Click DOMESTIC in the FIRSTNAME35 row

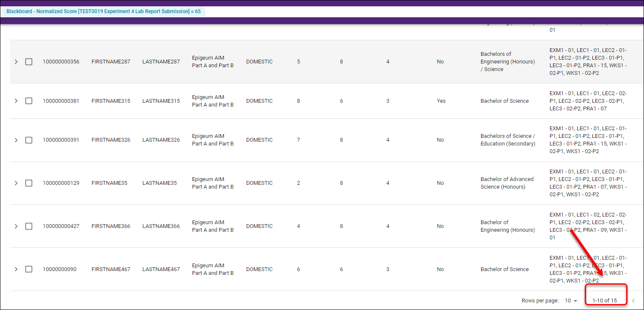tap(259, 183)
